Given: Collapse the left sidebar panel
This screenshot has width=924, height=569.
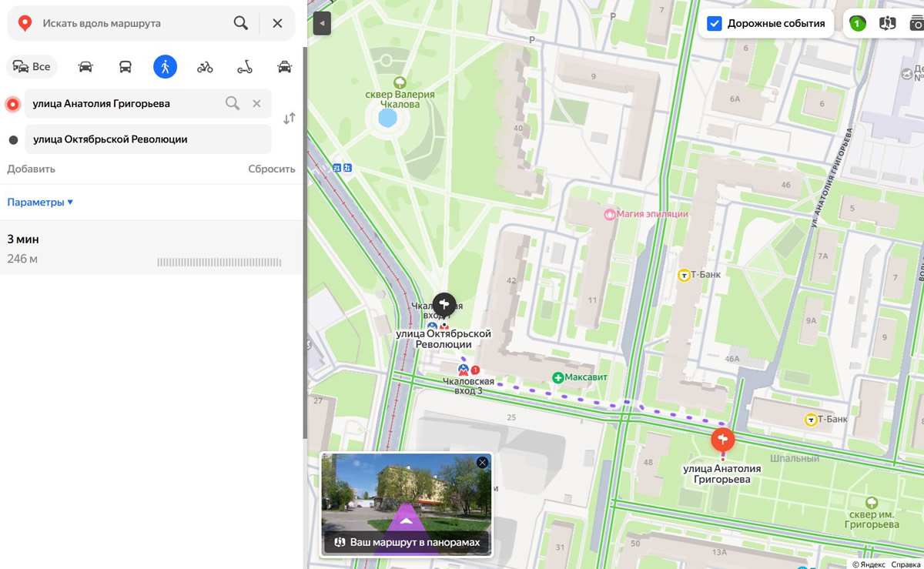Looking at the screenshot, I should click(x=322, y=23).
